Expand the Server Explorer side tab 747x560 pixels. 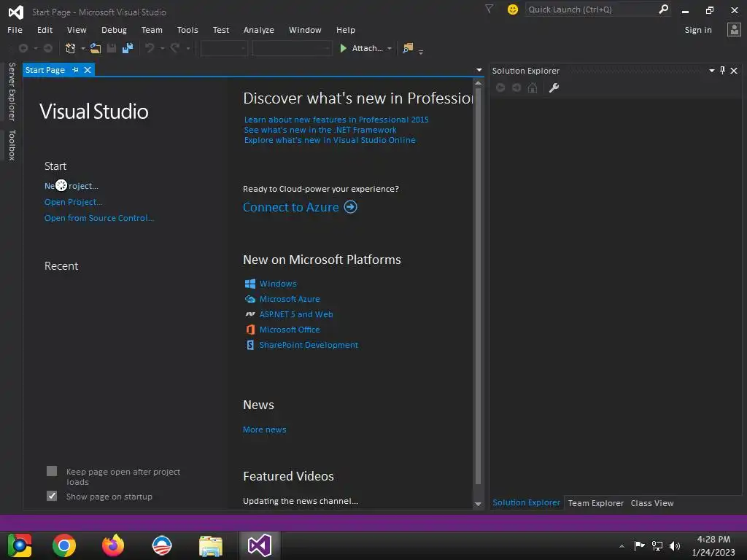12,91
